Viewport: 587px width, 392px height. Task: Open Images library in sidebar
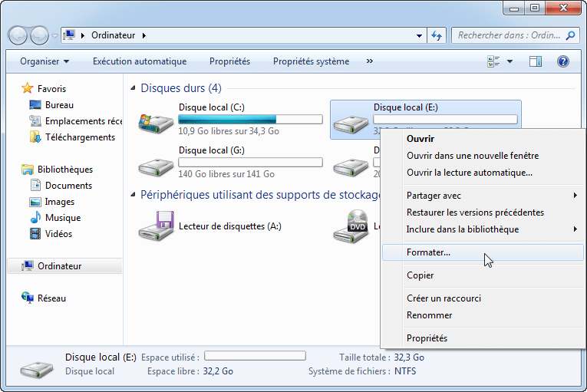[x=51, y=202]
